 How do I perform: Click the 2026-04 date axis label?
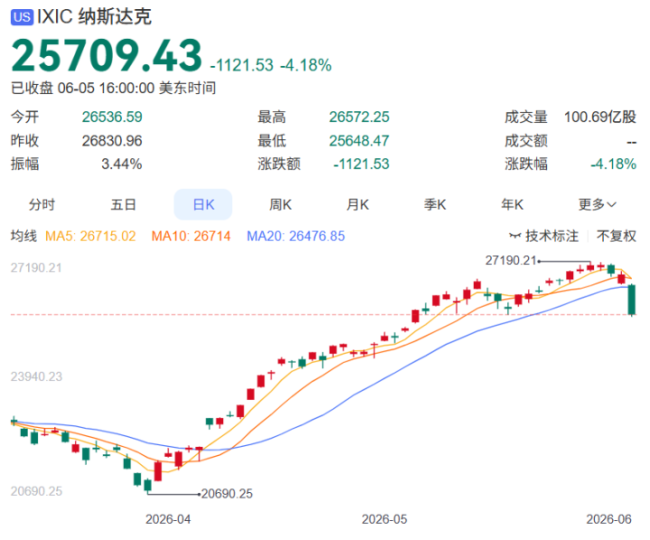click(x=168, y=519)
